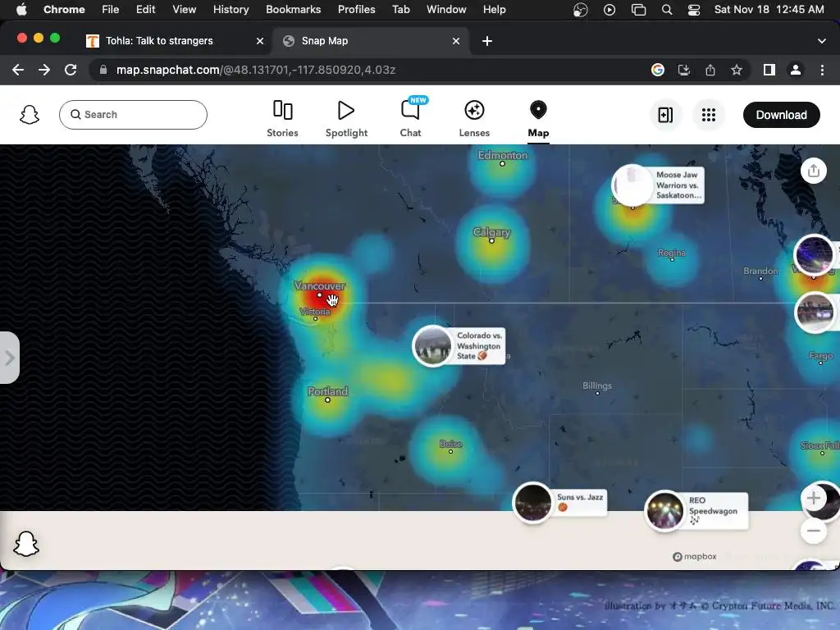Close the Snap Map browser tab

pos(456,41)
